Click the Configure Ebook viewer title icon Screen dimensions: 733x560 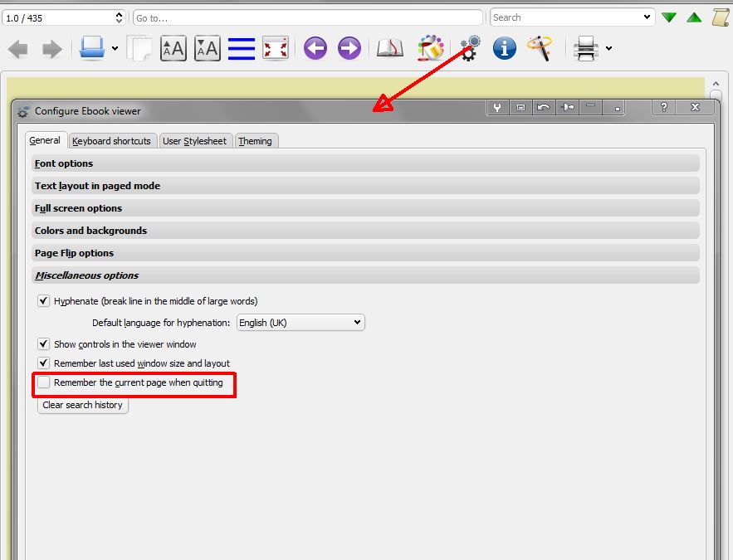[22, 112]
